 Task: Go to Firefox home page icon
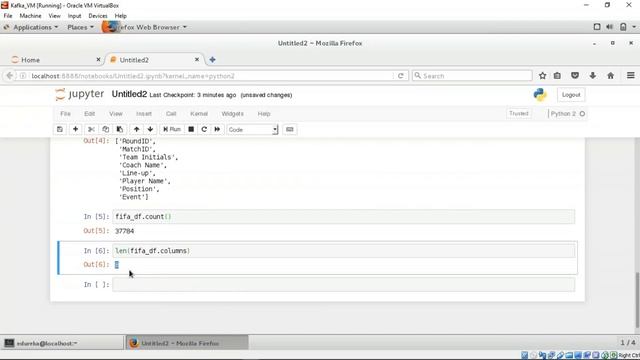[611, 76]
